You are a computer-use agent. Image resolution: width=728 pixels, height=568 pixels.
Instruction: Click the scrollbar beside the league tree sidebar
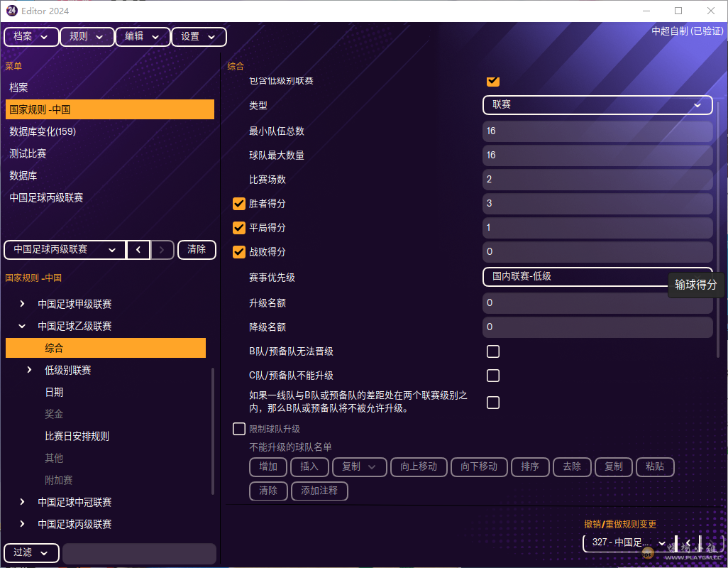pos(212,426)
